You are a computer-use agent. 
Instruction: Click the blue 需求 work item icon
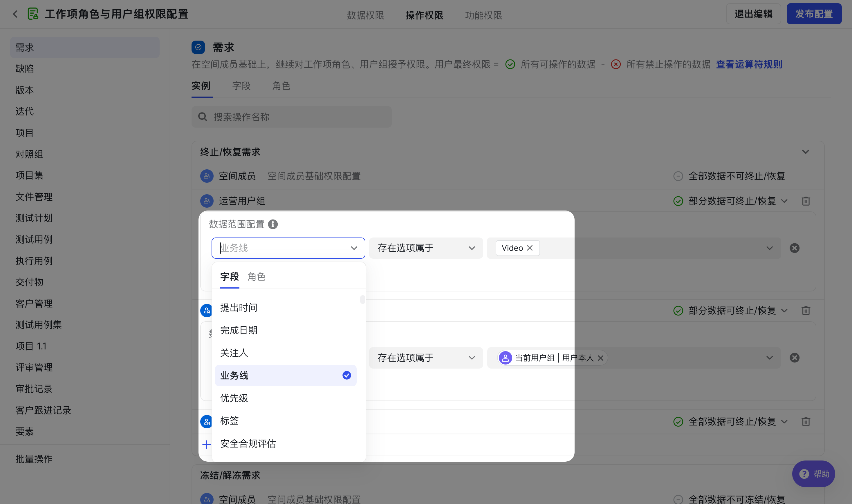pos(198,47)
